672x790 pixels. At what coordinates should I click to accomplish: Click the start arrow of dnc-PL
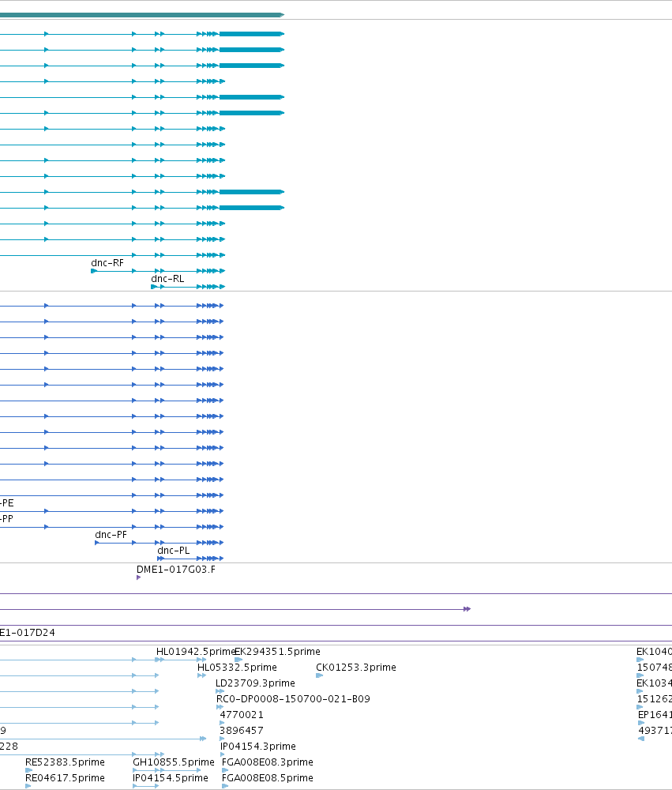click(160, 559)
